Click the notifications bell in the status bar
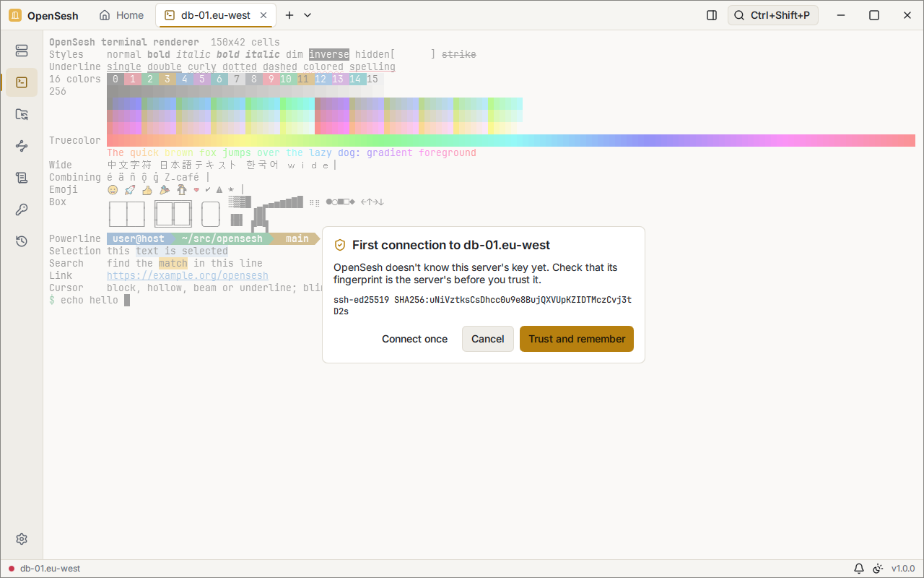 (859, 569)
